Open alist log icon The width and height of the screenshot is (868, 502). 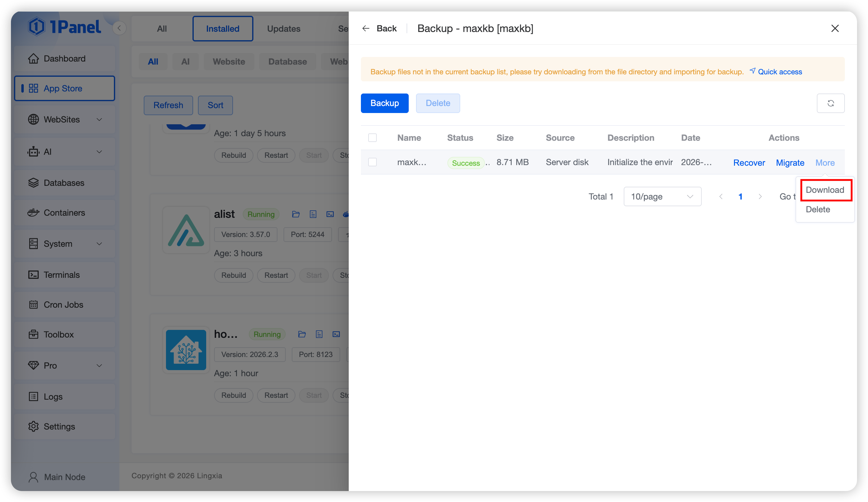[313, 214]
